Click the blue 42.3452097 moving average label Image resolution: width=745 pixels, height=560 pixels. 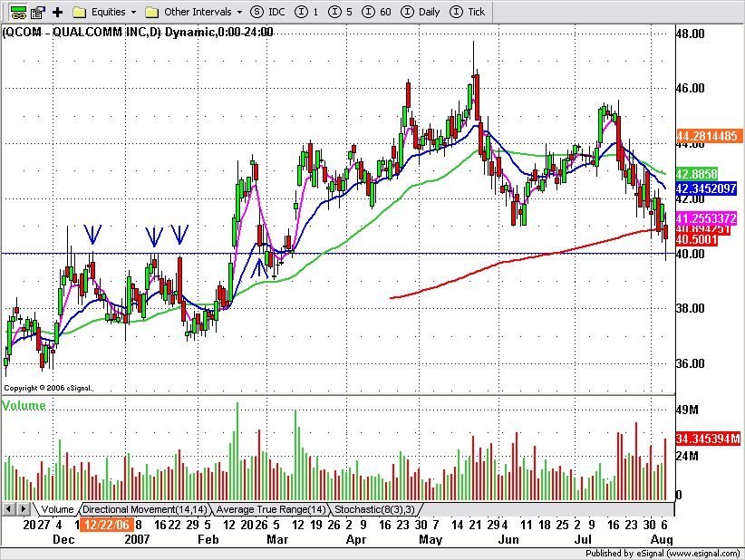tap(705, 188)
